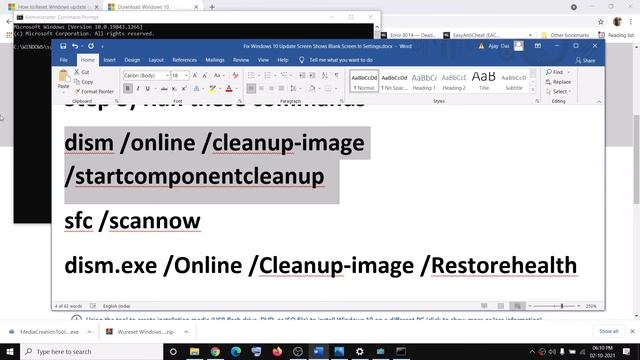Switch to Web Layout view
640x360 pixels.
[517, 306]
